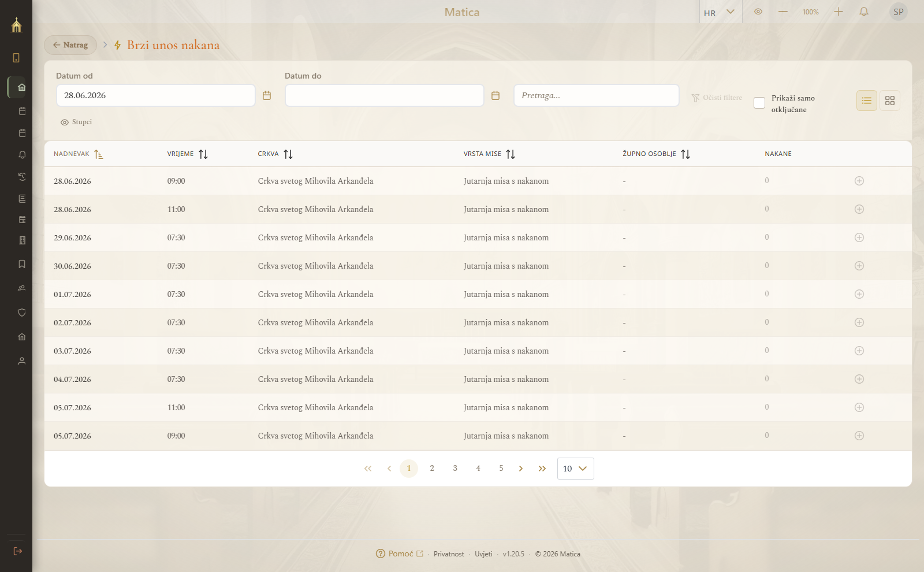The height and width of the screenshot is (572, 924).
Task: Toggle the Stupci column visibility
Action: click(76, 122)
